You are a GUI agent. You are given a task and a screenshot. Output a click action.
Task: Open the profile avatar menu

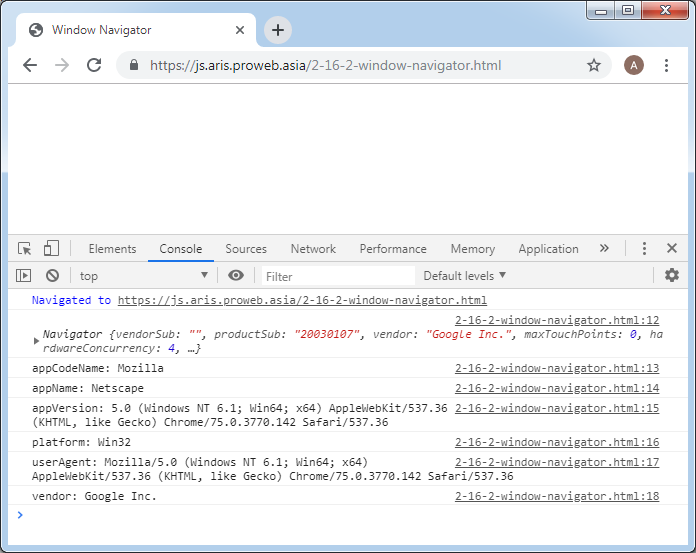tap(633, 65)
